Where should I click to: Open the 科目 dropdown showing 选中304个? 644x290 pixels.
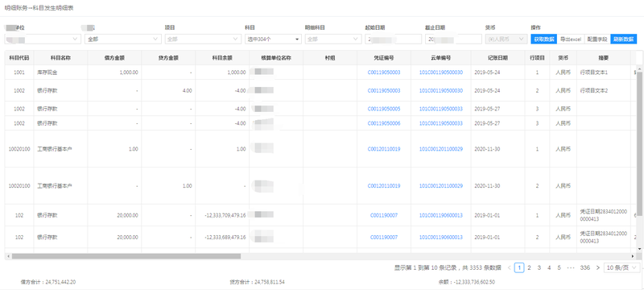pos(273,39)
